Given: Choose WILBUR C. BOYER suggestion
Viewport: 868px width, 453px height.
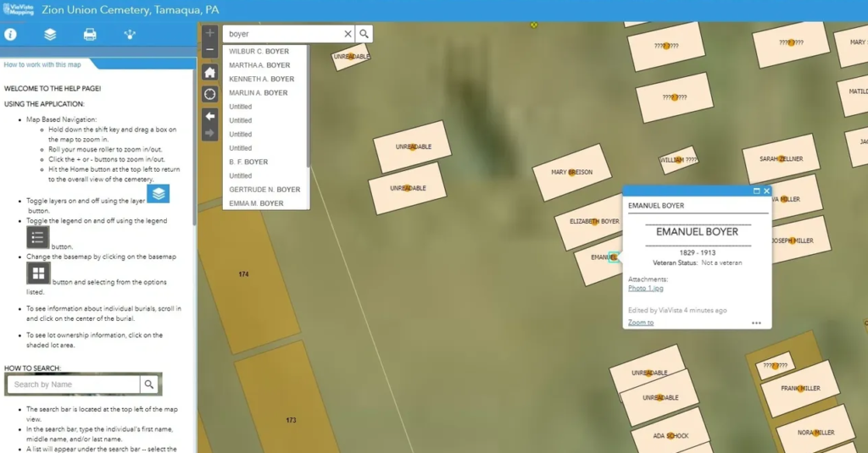Looking at the screenshot, I should click(259, 52).
